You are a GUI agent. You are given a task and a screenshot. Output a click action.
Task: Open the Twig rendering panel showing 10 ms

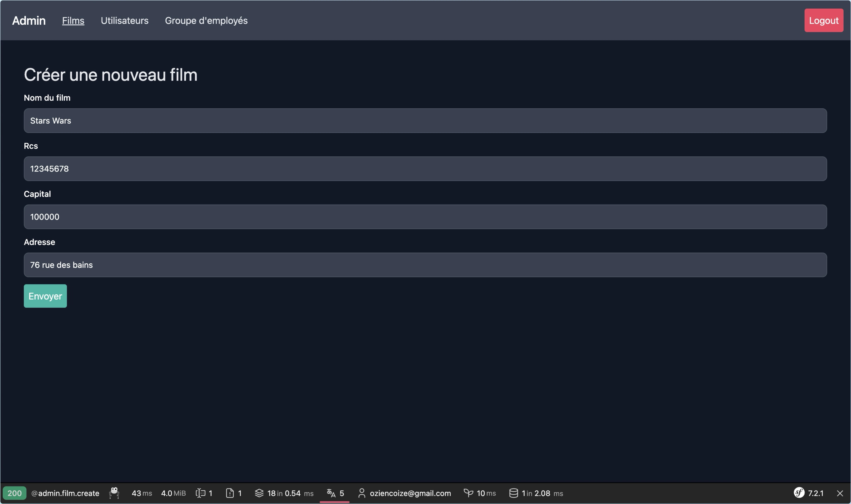pyautogui.click(x=480, y=493)
